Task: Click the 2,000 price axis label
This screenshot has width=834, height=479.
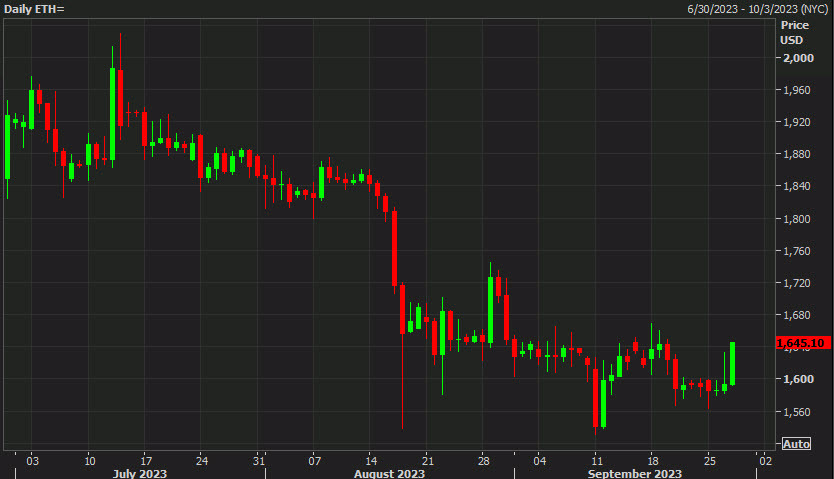Action: click(797, 58)
